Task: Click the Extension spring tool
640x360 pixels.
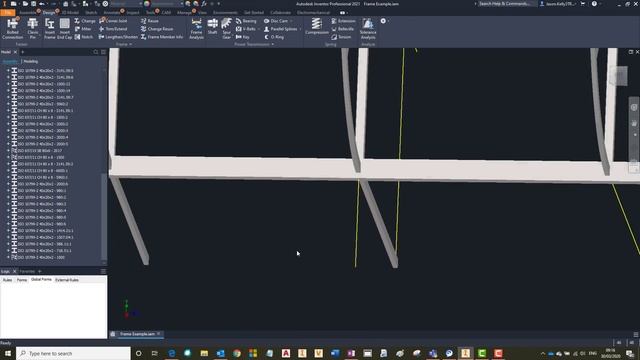Action: click(x=343, y=21)
